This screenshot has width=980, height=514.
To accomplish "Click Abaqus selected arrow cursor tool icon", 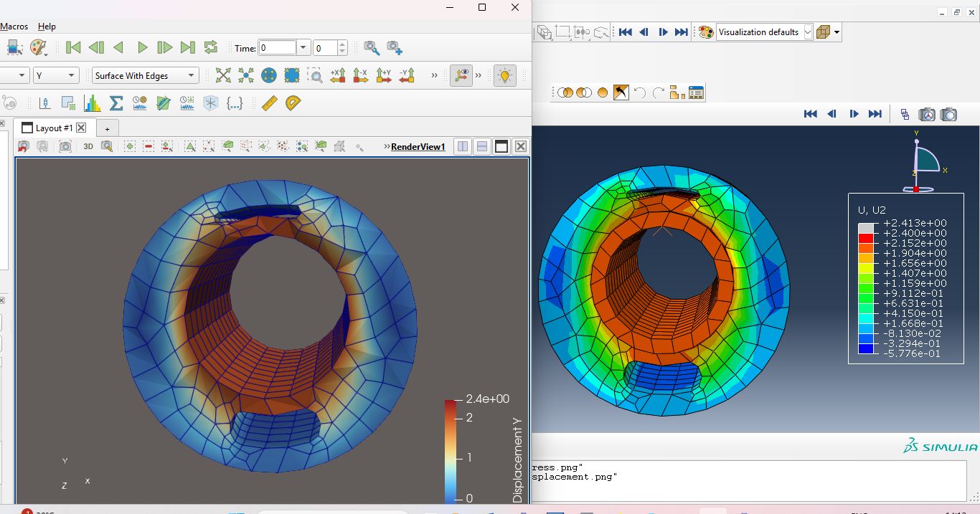I will tap(621, 92).
